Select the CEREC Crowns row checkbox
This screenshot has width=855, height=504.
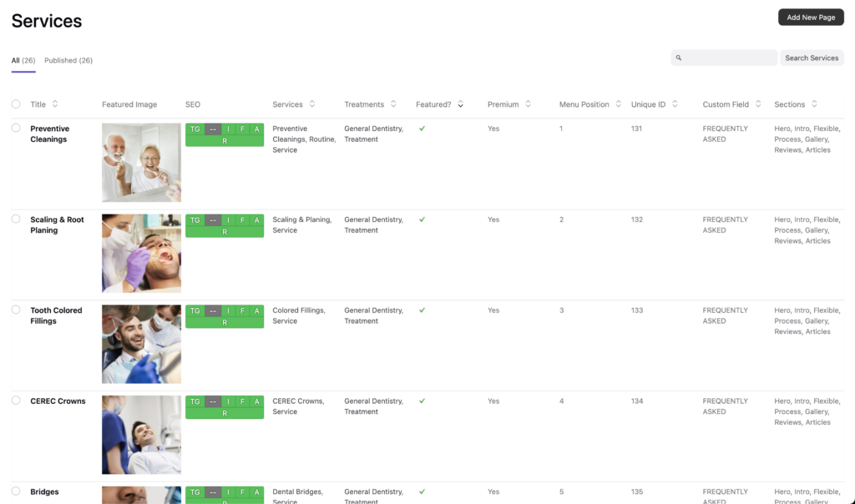16,401
